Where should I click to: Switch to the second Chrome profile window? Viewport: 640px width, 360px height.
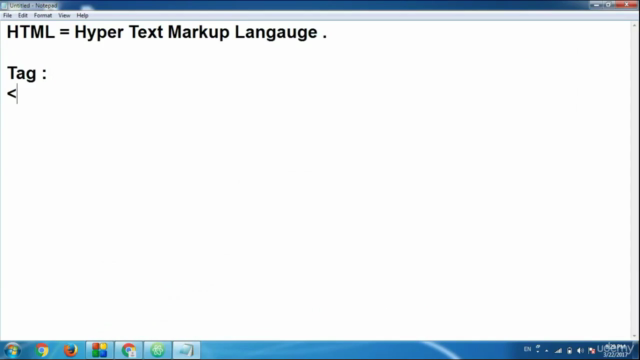pos(129,350)
